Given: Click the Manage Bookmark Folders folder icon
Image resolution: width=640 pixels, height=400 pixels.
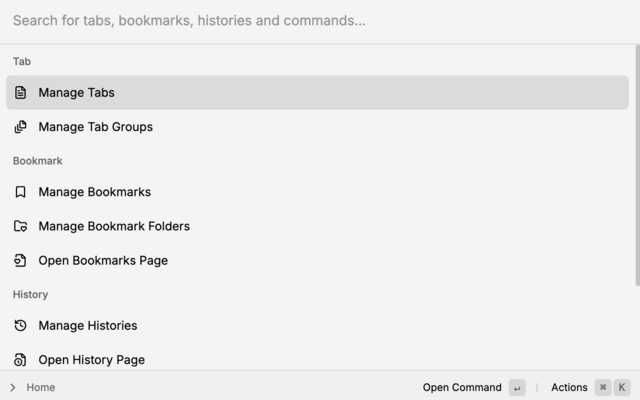Looking at the screenshot, I should coord(20,226).
